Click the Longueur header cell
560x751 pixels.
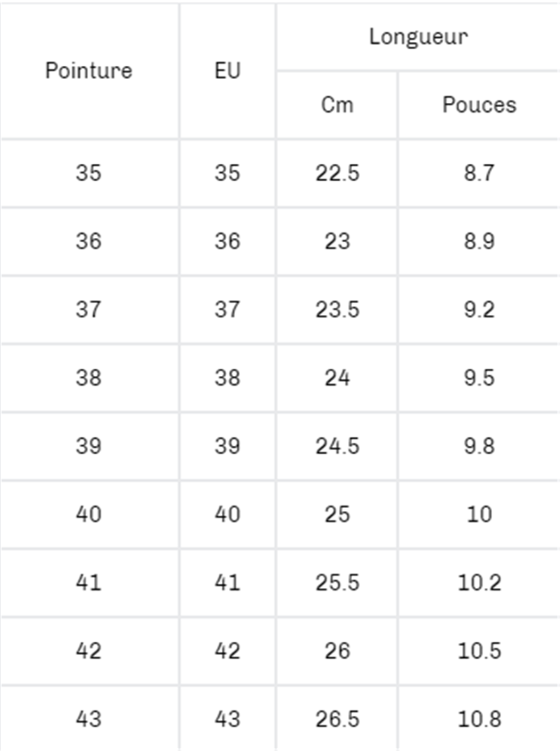coord(418,36)
